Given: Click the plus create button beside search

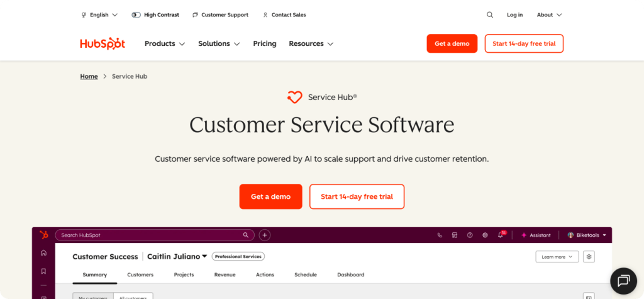Looking at the screenshot, I should tap(265, 235).
